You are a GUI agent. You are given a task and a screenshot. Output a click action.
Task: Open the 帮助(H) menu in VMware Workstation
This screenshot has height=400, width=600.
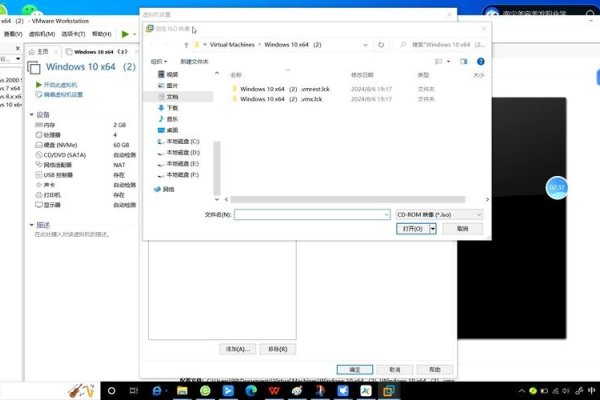pos(101,34)
